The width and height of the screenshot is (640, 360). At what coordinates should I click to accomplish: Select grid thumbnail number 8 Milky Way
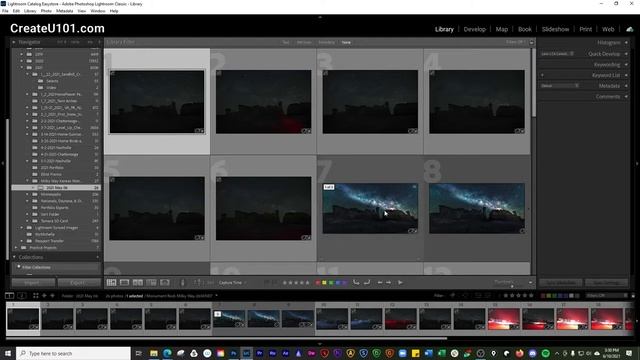pyautogui.click(x=477, y=209)
